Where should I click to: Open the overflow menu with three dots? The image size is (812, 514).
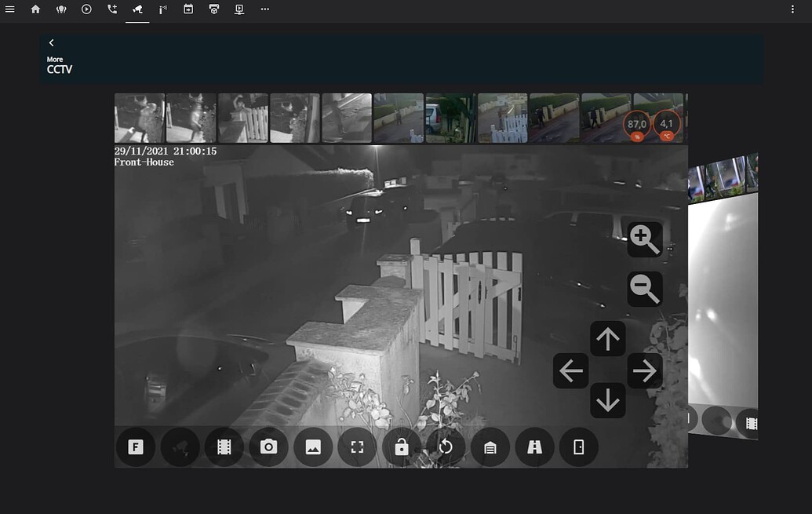[x=264, y=9]
